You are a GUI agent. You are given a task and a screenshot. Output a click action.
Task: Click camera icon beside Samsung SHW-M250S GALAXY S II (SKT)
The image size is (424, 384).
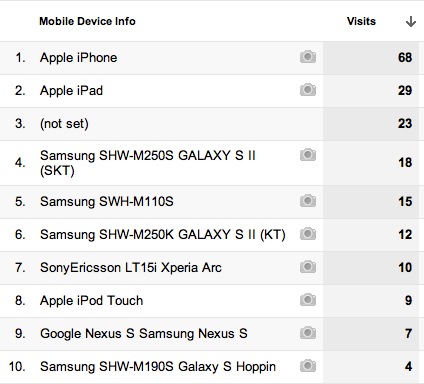pyautogui.click(x=308, y=155)
